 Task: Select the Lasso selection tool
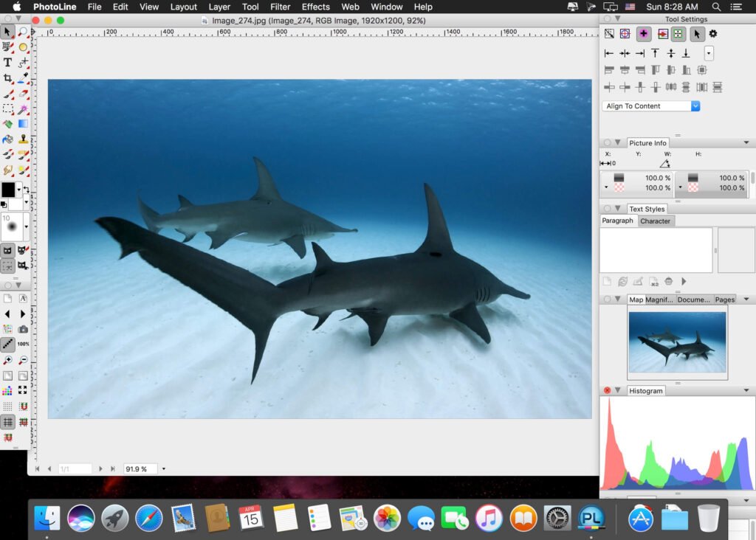7,108
